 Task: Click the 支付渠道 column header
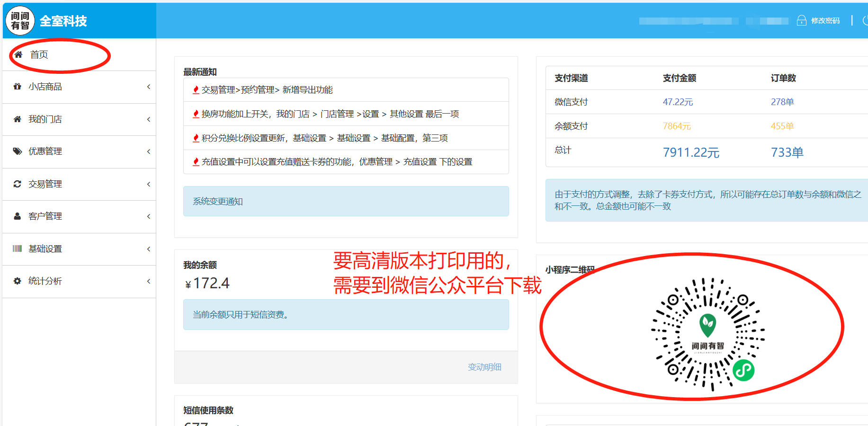(571, 78)
